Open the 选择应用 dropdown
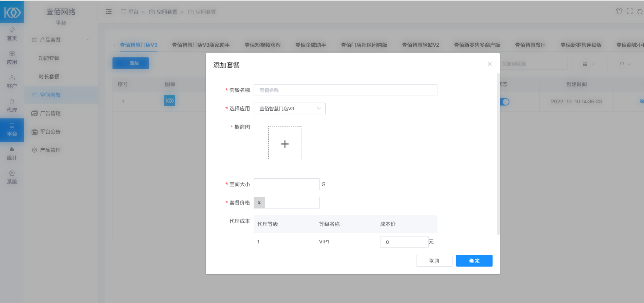644x303 pixels. point(290,108)
